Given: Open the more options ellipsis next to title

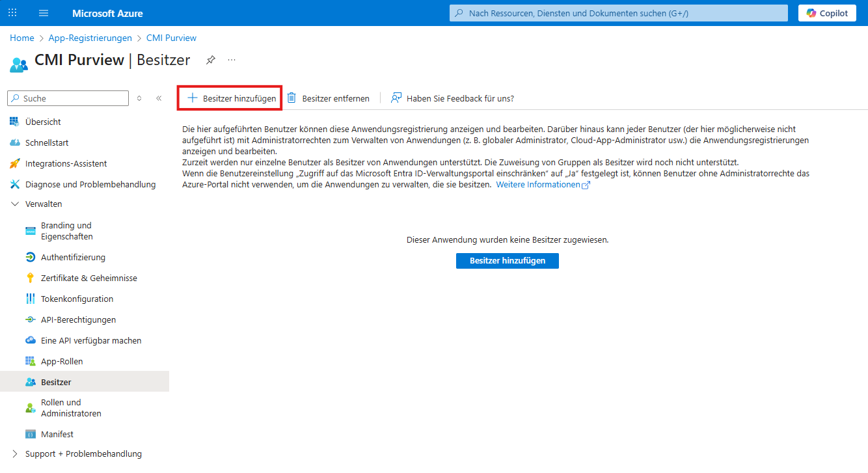Looking at the screenshot, I should pos(232,60).
